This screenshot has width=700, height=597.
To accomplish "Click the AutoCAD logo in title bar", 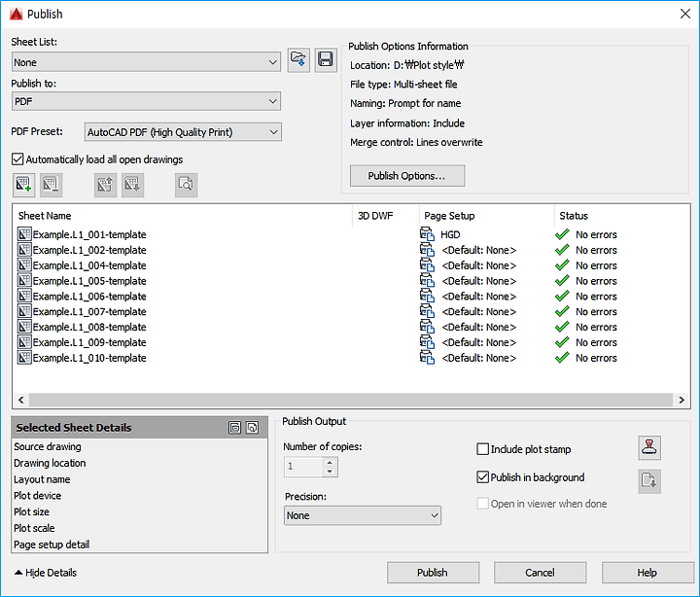I will [x=17, y=14].
